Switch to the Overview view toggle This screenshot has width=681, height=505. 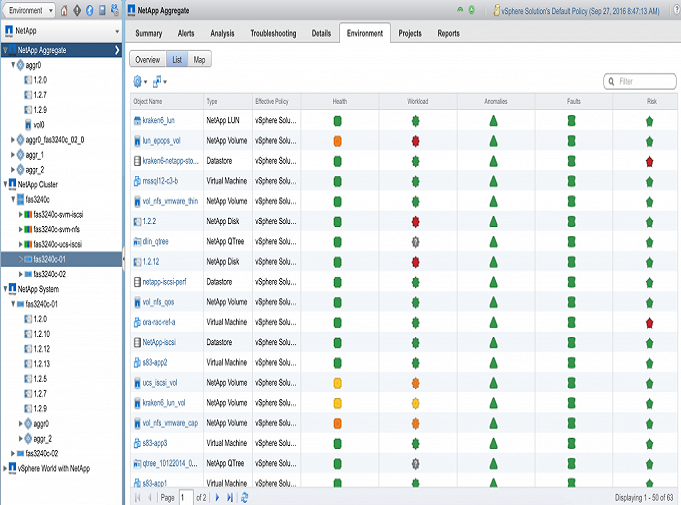coord(147,60)
